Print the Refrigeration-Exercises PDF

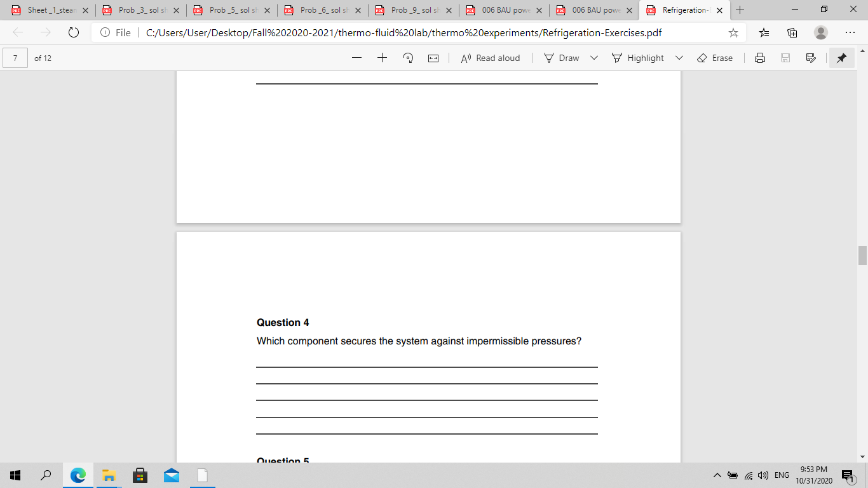point(760,58)
